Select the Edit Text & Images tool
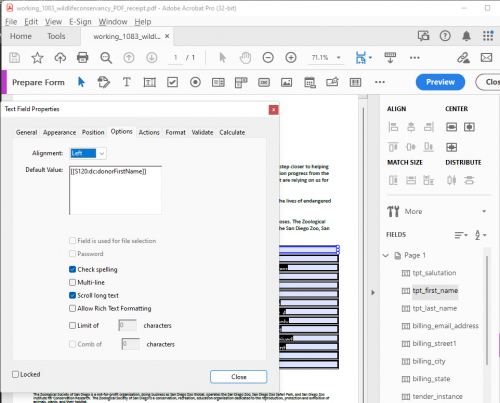 (x=103, y=82)
